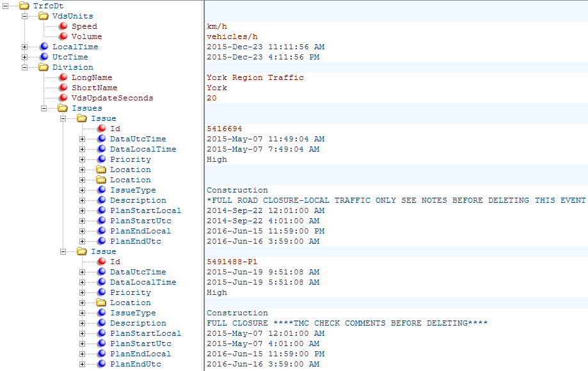Screen dimensions: 588x371
Task: Click the blue LocalTime node icon
Action: pos(44,47)
